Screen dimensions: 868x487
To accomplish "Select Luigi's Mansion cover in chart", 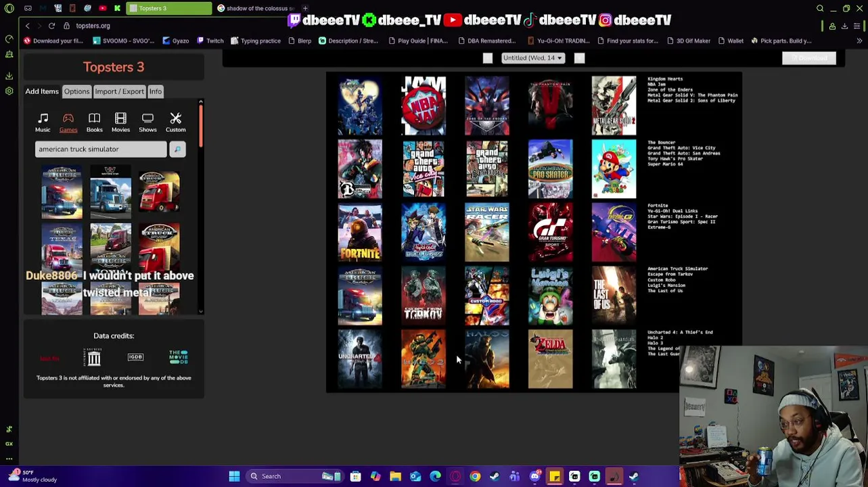I will coord(551,296).
